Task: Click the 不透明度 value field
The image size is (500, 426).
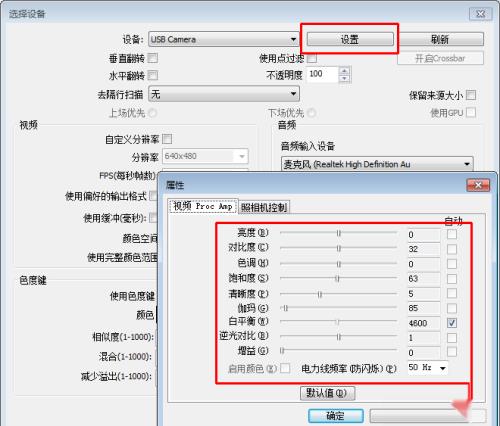Action: click(x=323, y=74)
